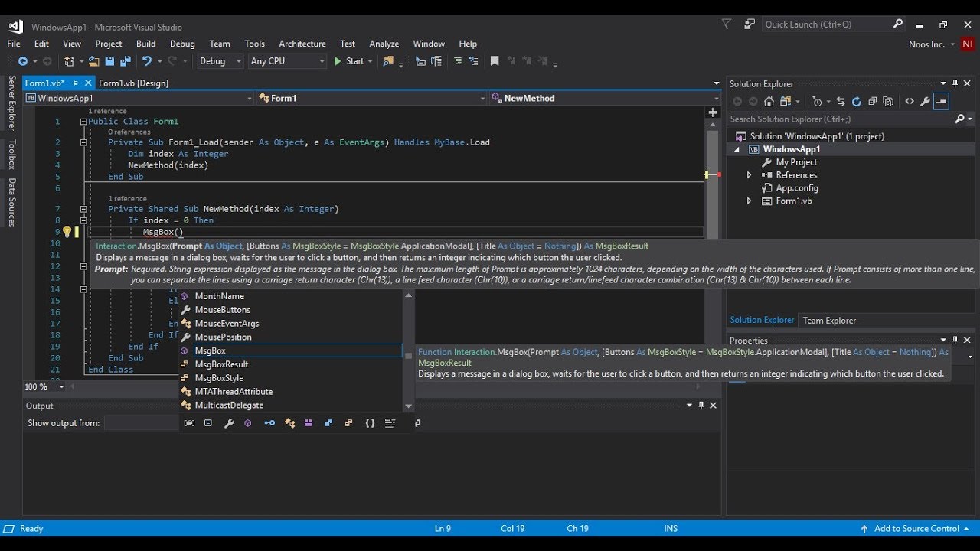980x551 pixels.
Task: Close the Form1.vb tab
Action: click(x=88, y=83)
